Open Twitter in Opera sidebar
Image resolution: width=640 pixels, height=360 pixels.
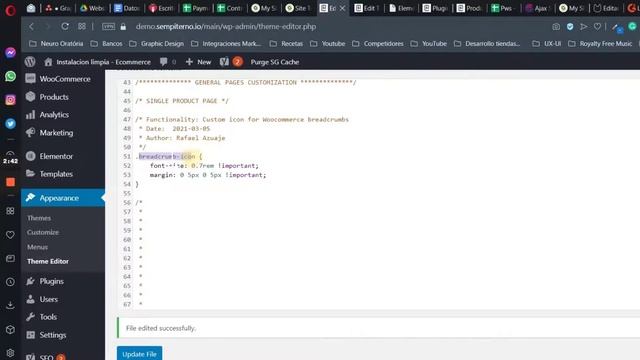[x=10, y=124]
